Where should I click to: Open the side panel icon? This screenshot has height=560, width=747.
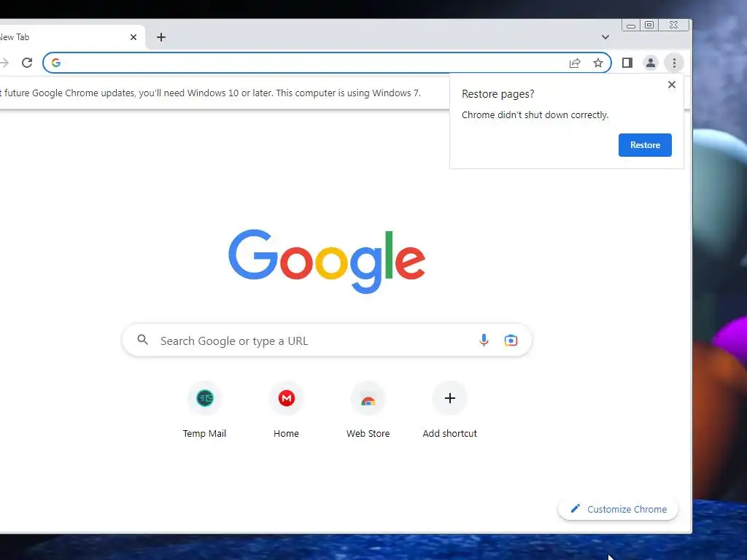[627, 63]
